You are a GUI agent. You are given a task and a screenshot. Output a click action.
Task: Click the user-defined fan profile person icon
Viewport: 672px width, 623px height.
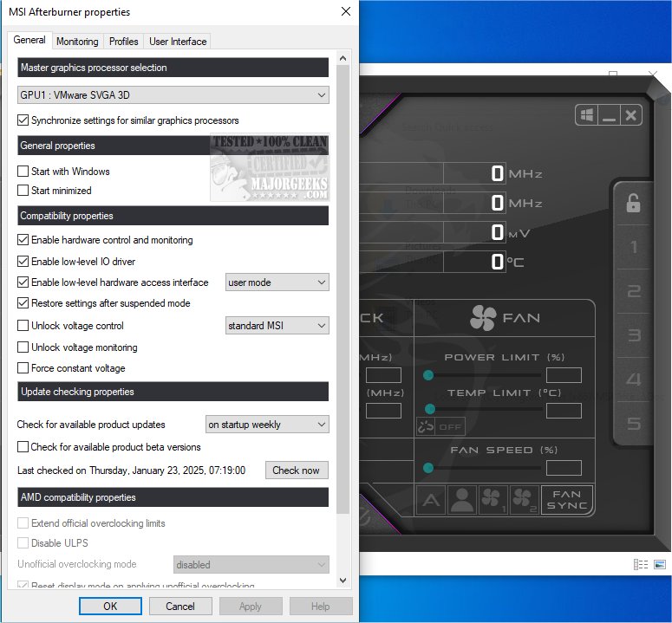click(461, 500)
